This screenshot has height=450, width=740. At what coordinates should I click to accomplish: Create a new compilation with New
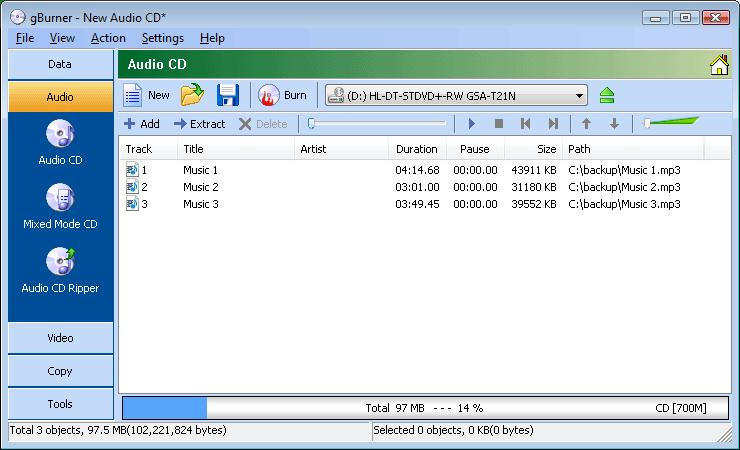point(147,95)
